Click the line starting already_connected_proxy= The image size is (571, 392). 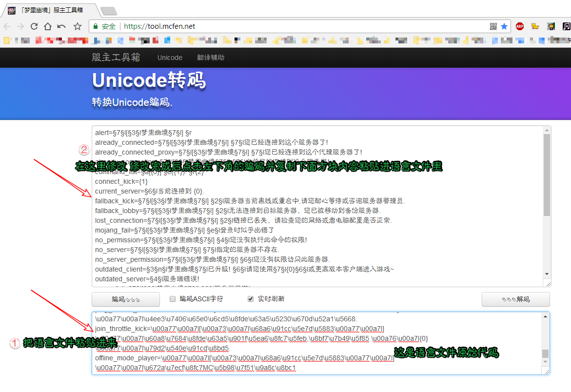(229, 152)
